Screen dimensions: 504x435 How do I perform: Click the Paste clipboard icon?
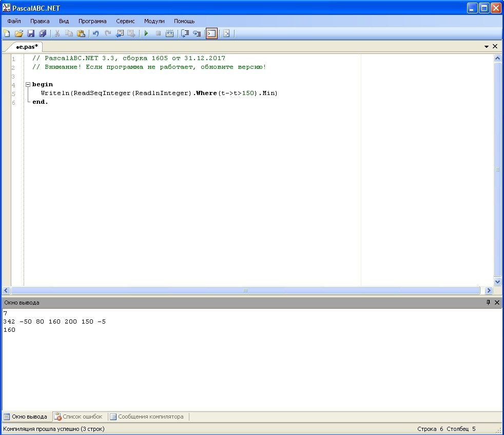point(81,34)
